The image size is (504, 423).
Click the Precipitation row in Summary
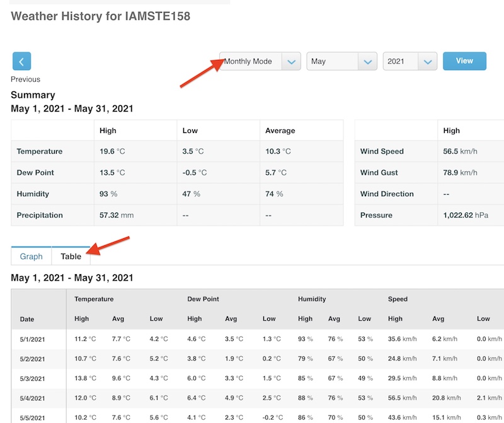pos(40,215)
